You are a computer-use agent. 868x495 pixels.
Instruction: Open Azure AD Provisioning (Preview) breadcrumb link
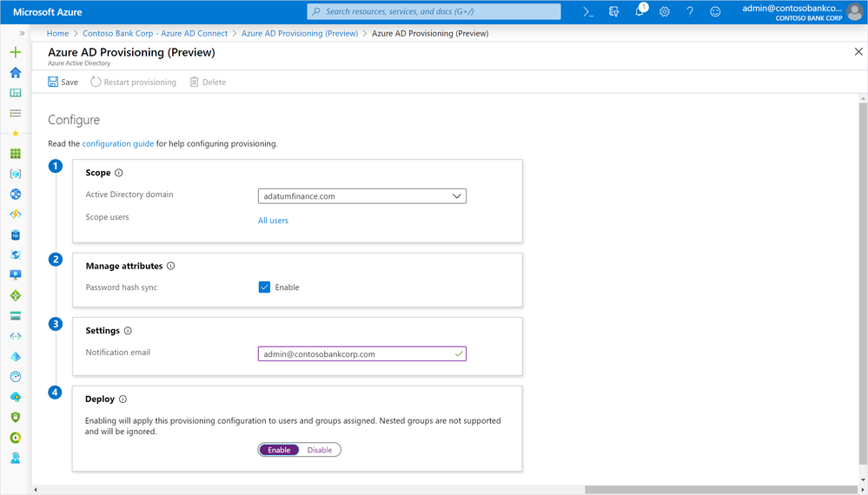point(300,33)
